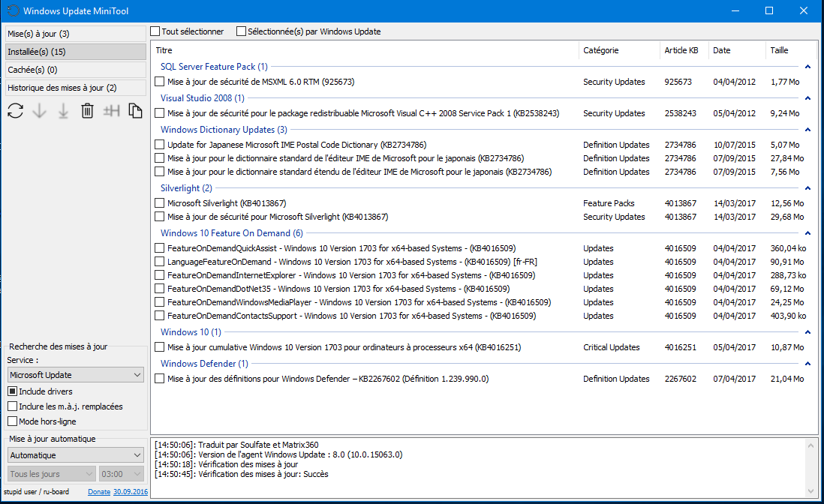Image resolution: width=824 pixels, height=504 pixels.
Task: Collapse the Windows 10 Feature On Demand group
Action: tap(807, 234)
